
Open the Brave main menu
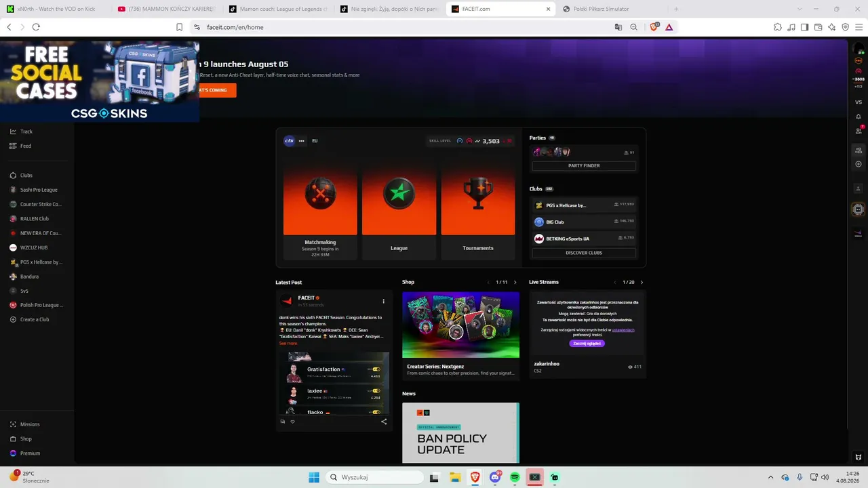[x=859, y=27]
